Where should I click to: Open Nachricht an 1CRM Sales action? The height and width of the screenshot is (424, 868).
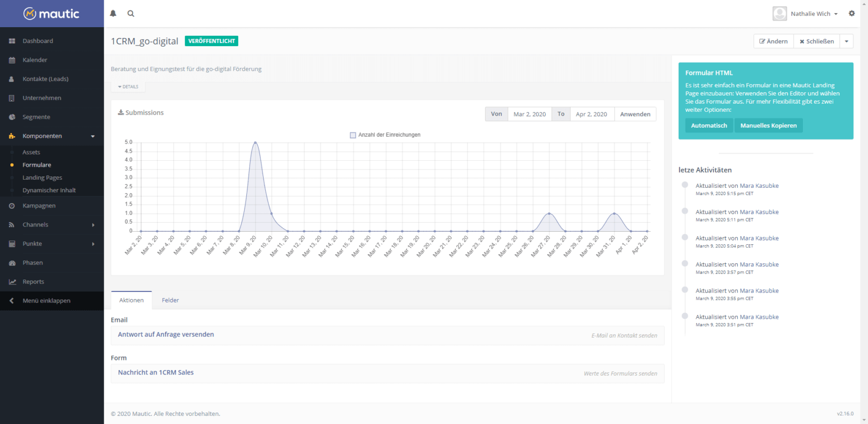click(156, 372)
